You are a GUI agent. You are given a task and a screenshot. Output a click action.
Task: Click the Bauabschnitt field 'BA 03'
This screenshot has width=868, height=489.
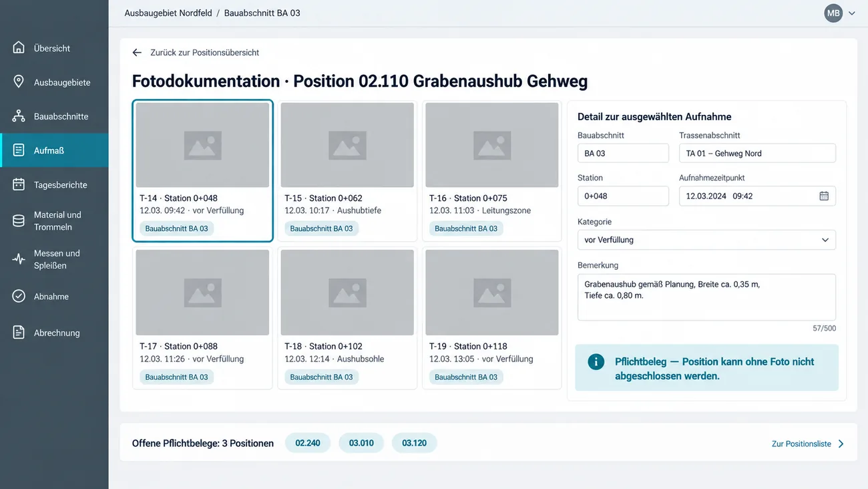coord(623,153)
